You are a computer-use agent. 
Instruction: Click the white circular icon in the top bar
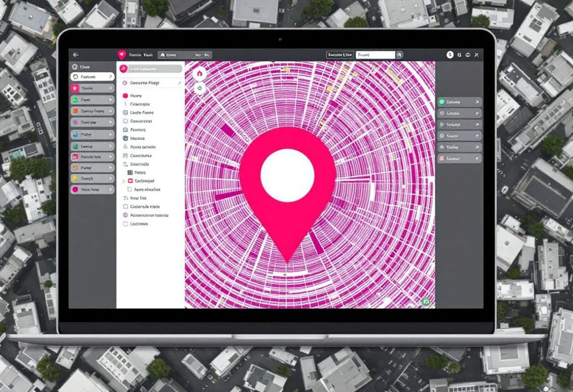coord(450,55)
